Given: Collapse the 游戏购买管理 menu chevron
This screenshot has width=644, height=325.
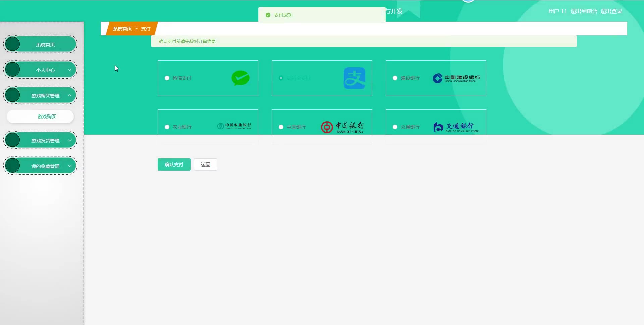Looking at the screenshot, I should [x=70, y=95].
